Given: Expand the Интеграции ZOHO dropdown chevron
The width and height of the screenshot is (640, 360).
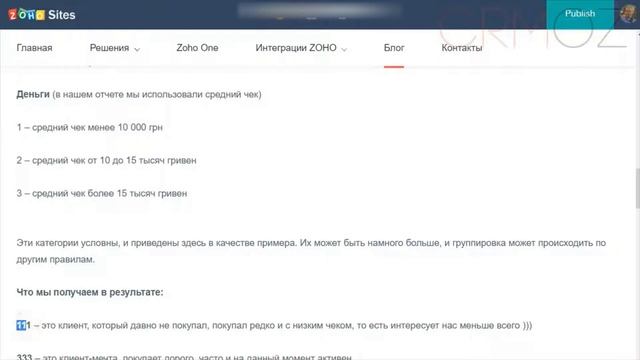Looking at the screenshot, I should (344, 49).
